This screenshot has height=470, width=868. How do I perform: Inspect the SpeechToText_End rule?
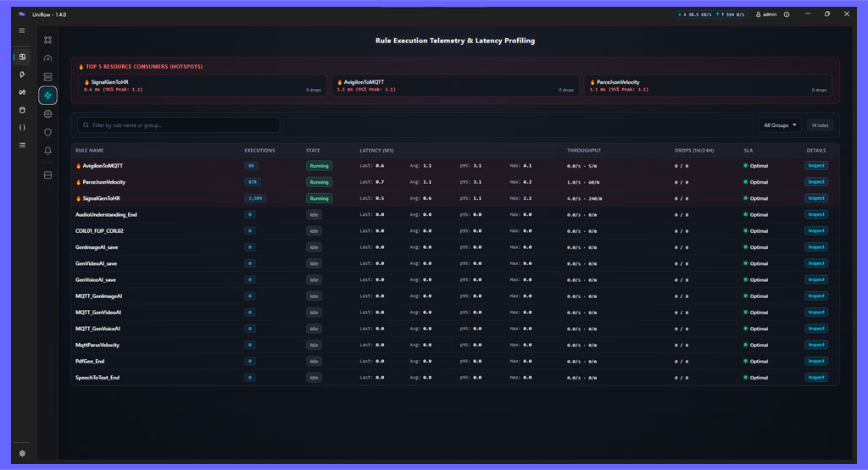(816, 378)
